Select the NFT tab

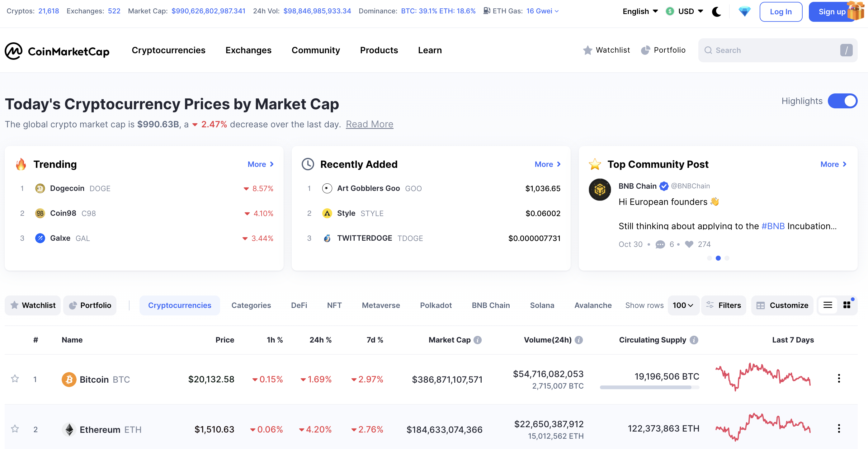coord(334,305)
